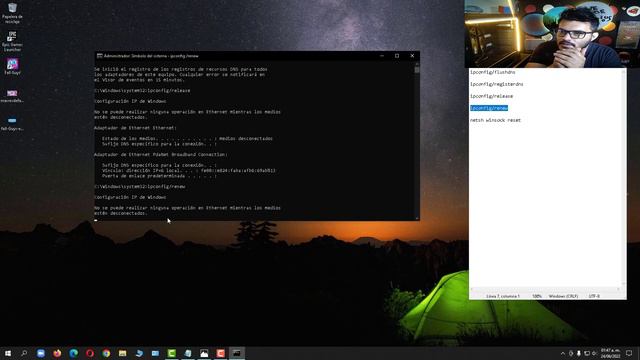Click the ipconfig/release line in Notepad
The width and height of the screenshot is (640, 360).
491,96
